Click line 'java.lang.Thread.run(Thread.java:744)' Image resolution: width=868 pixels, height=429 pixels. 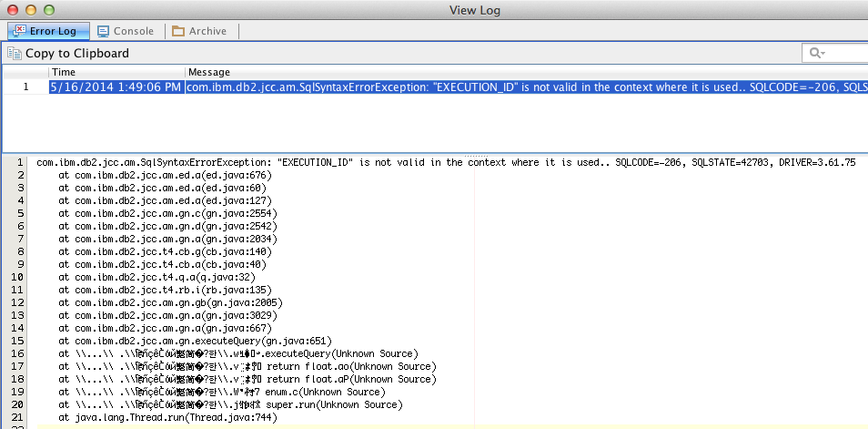click(168, 417)
